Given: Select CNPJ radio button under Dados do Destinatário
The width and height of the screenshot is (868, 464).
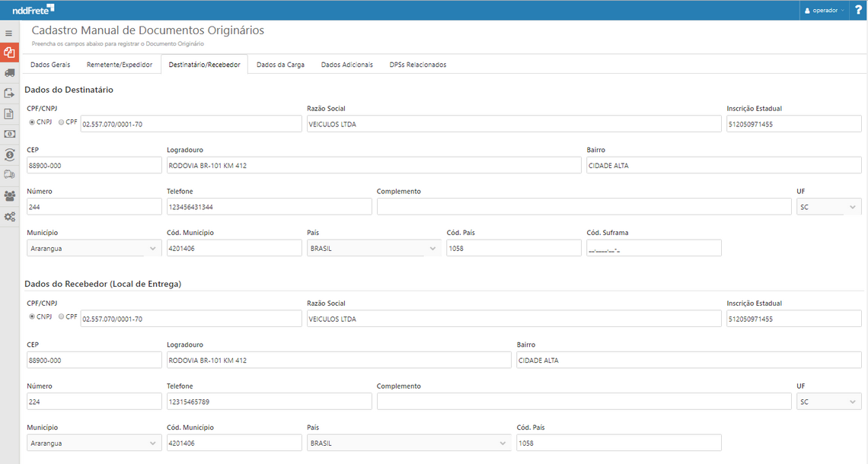Looking at the screenshot, I should coord(32,122).
